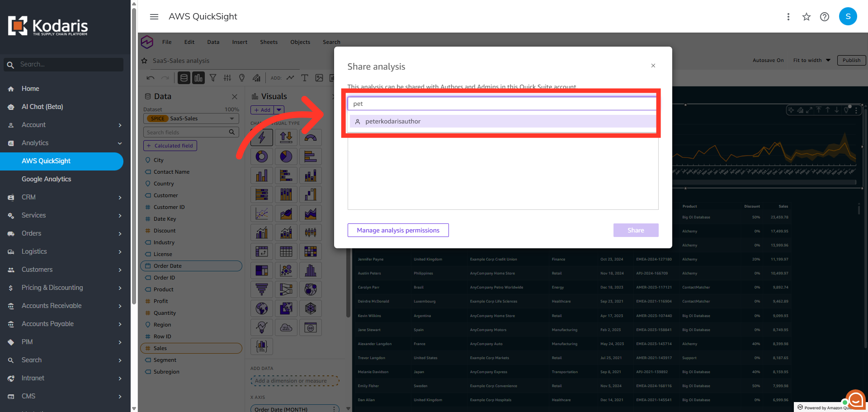Image resolution: width=868 pixels, height=412 pixels.
Task: Select the tree map visual type
Action: click(x=262, y=270)
